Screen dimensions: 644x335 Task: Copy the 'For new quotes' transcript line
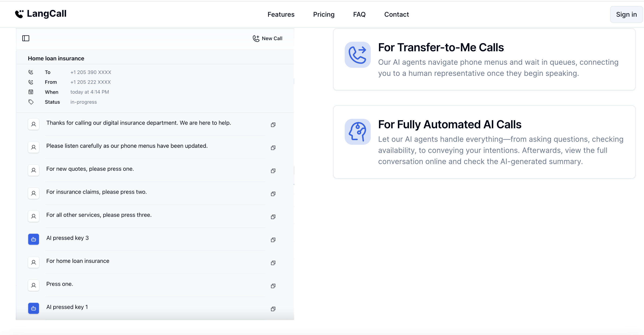click(x=273, y=171)
